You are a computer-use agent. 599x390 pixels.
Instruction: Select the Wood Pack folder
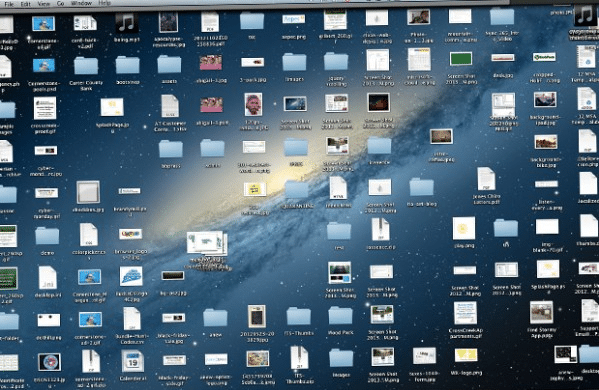coord(340,315)
